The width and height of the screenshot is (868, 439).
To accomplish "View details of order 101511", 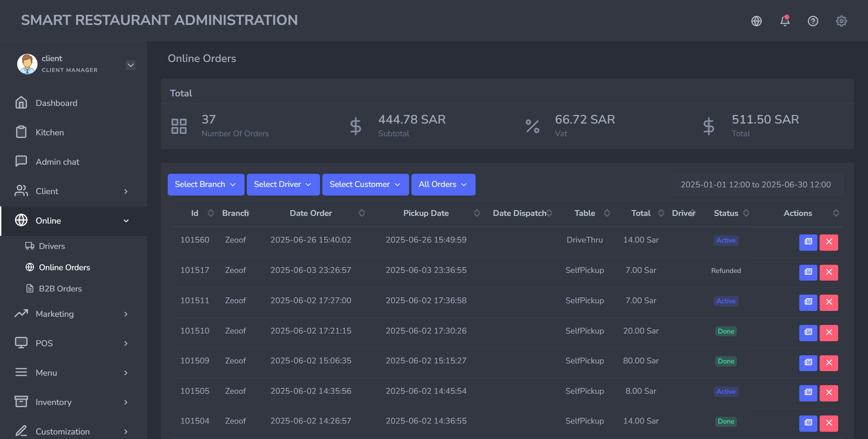I will [808, 302].
